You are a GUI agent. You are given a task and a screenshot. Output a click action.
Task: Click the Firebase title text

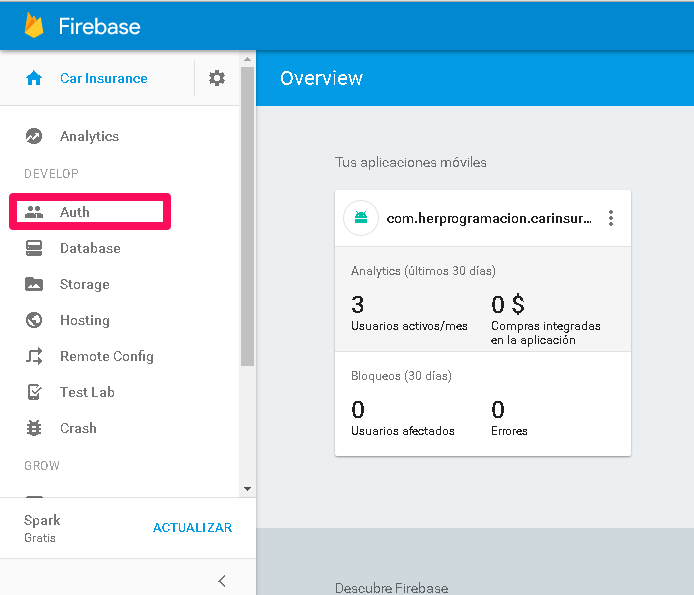click(100, 27)
